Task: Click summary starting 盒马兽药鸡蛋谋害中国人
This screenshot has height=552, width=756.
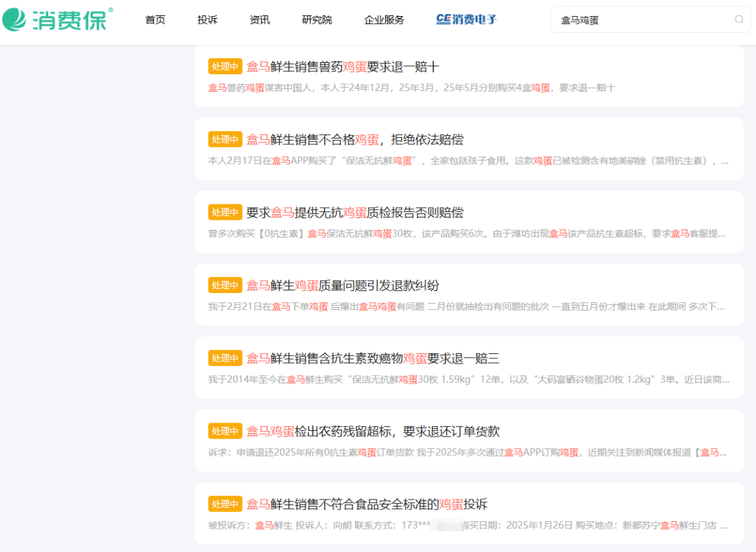Action: coord(412,87)
